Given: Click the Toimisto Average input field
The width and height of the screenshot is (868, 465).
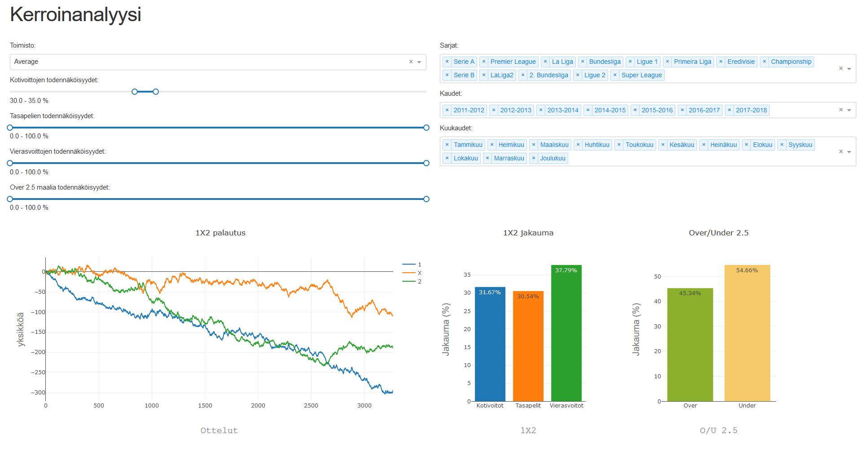Looking at the screenshot, I should (x=202, y=62).
